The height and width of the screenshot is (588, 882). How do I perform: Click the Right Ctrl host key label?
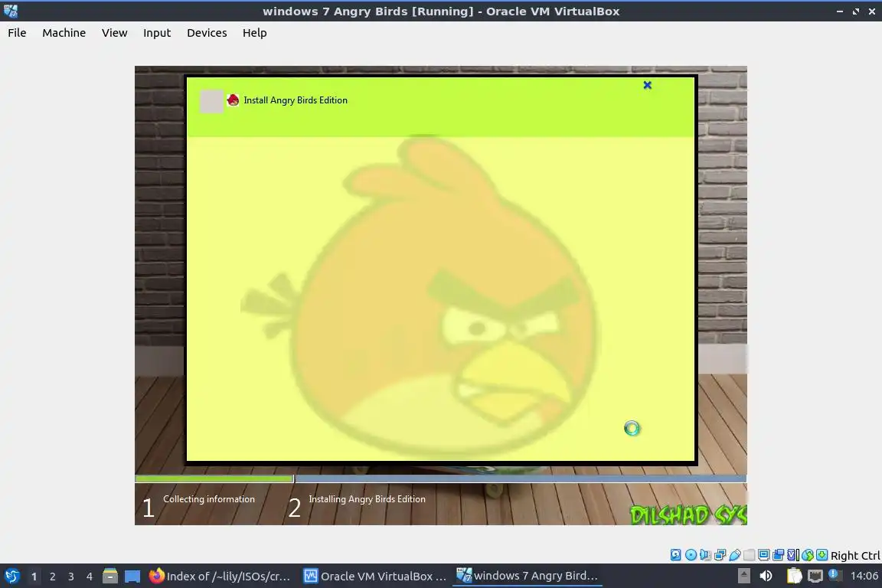(855, 555)
